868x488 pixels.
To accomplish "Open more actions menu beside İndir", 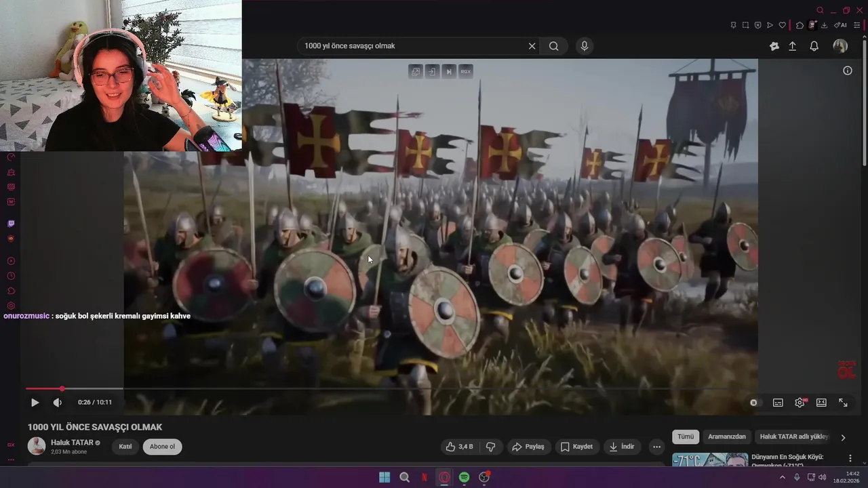I will coord(656,447).
